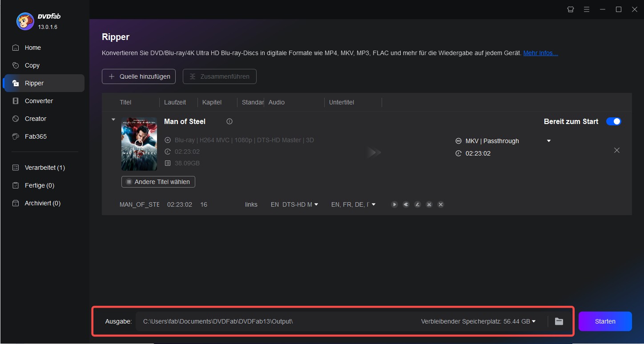Open the video edit icon in title row
Screen dimensions: 644x344
pos(418,204)
